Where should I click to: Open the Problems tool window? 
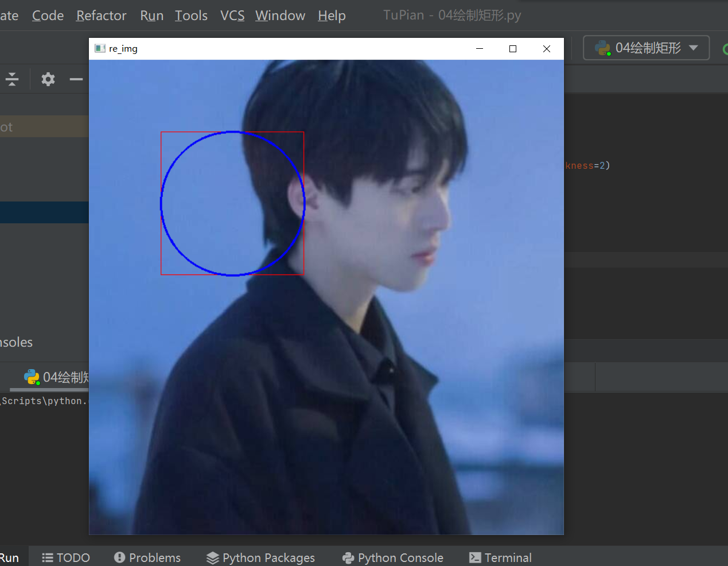[147, 557]
